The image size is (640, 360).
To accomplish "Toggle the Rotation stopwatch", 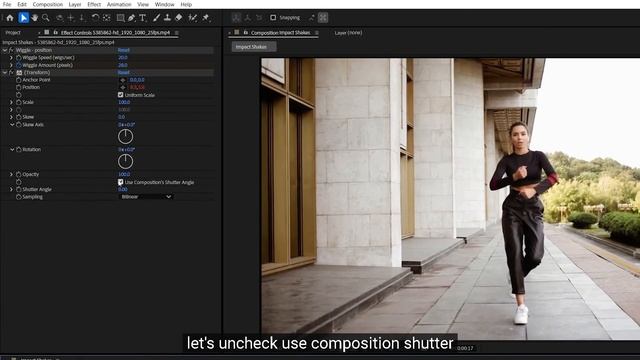I will (18, 150).
